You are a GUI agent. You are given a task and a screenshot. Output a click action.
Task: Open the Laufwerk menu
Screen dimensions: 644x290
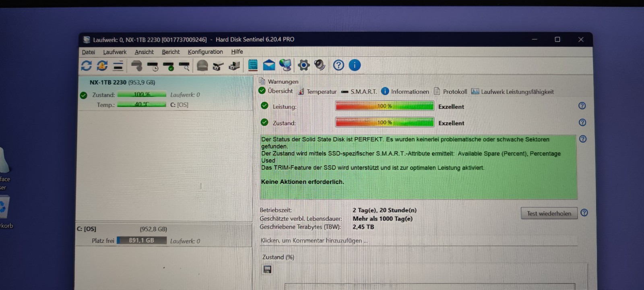115,52
